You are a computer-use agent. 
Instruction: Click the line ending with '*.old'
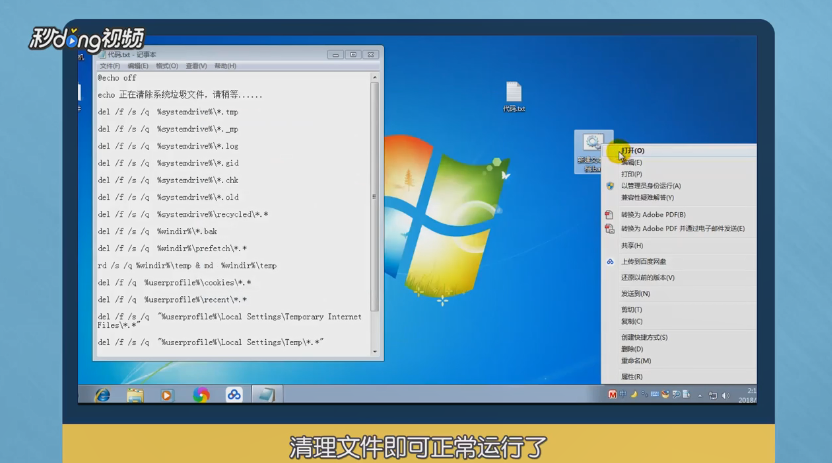168,197
